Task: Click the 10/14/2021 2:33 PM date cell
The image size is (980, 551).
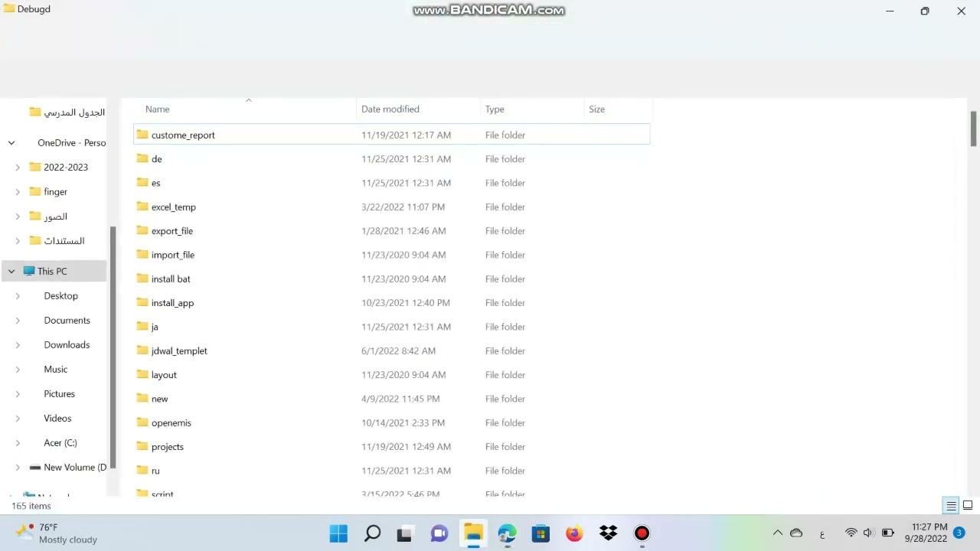Action: pos(403,422)
